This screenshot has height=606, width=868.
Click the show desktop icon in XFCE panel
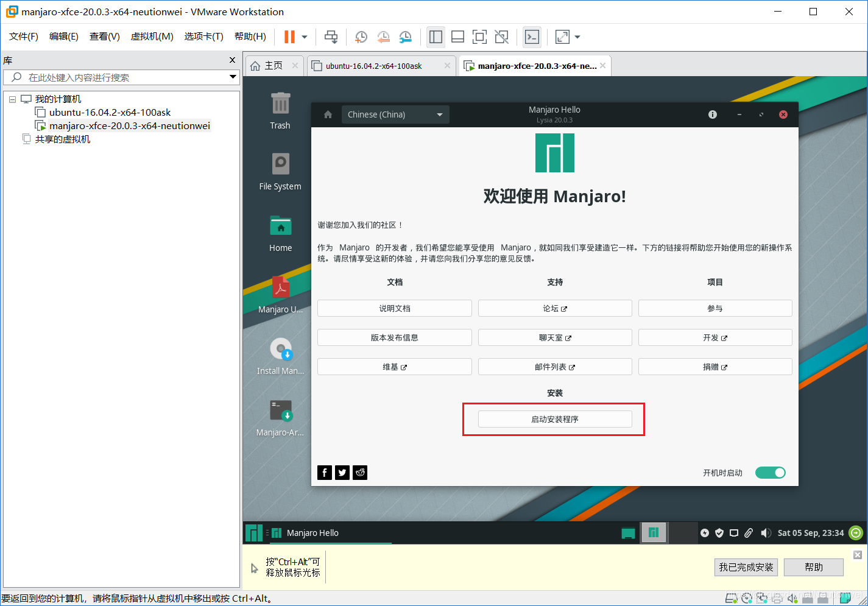point(628,533)
